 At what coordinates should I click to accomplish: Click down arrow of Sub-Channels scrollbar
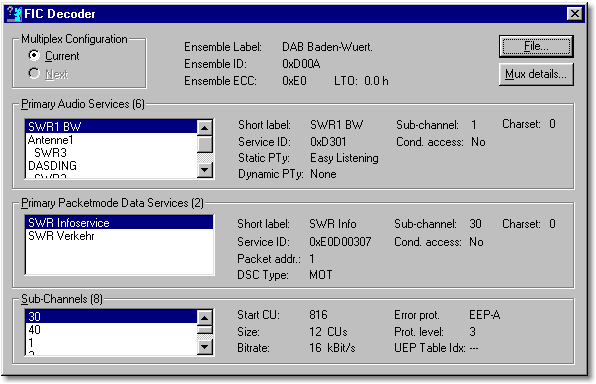(205, 347)
